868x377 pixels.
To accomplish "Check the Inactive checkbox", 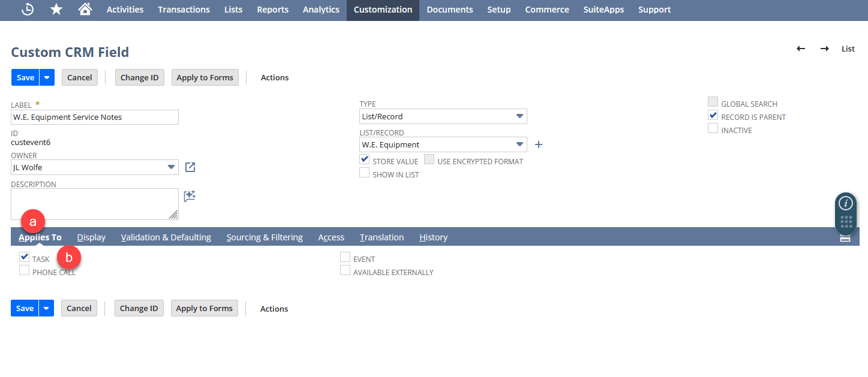I will coord(713,128).
